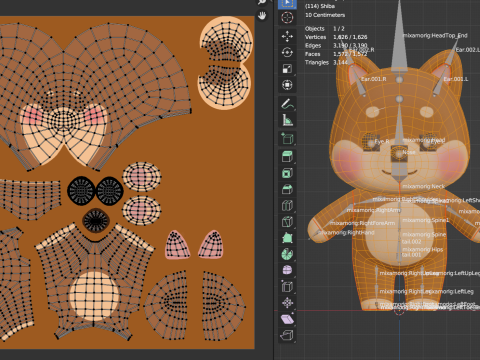Viewport: 480px width, 360px height.
Task: Select the Knife tool
Action: [287, 222]
